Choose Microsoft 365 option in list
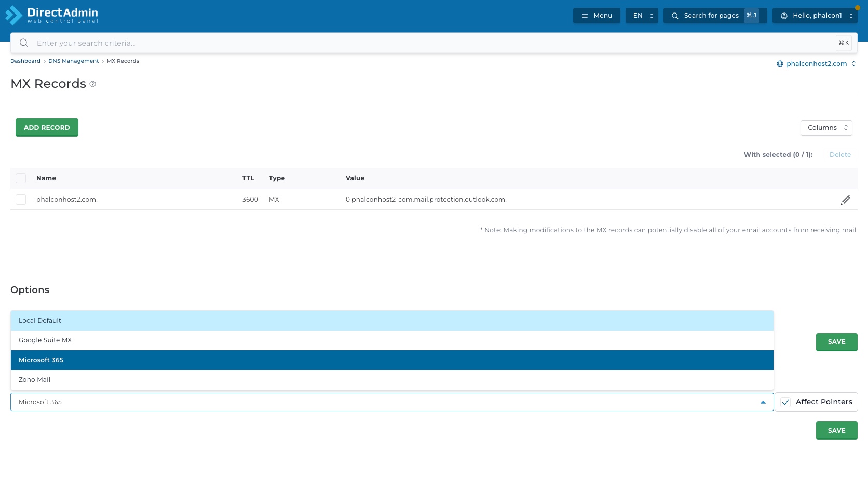Screen dimensions: 868x489 392,360
